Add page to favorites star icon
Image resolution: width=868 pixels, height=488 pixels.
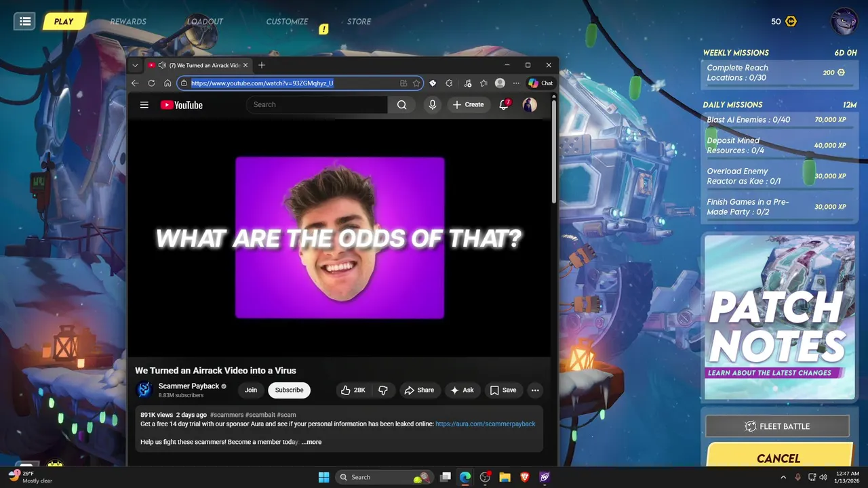(416, 83)
